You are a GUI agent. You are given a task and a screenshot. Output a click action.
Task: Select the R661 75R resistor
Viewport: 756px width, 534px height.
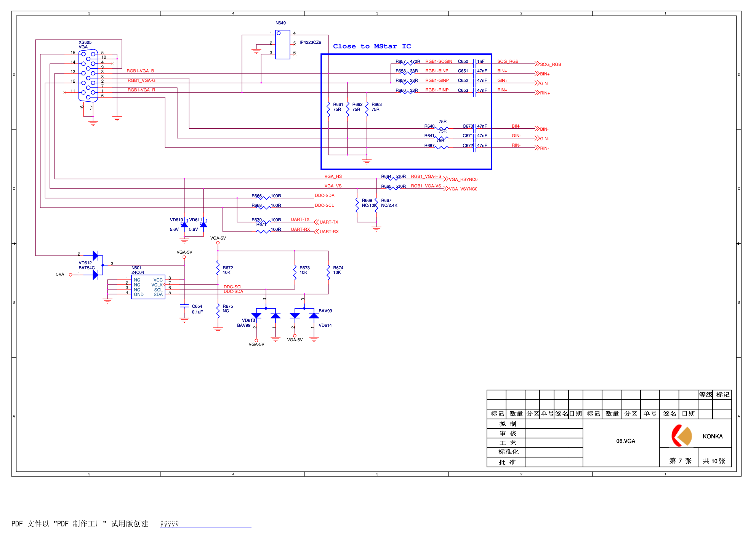pos(328,109)
